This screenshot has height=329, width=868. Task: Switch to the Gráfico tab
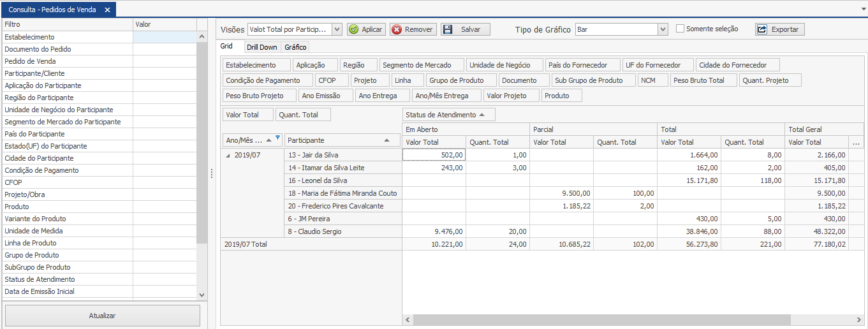[x=295, y=47]
